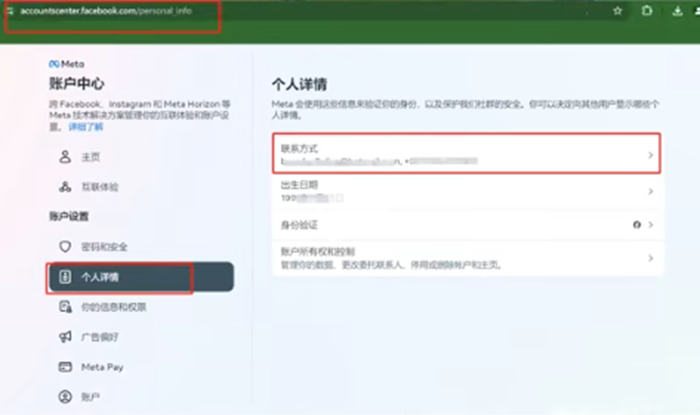This screenshot has width=700, height=415.
Task: Expand the 联系方式 row chevron
Action: 650,155
